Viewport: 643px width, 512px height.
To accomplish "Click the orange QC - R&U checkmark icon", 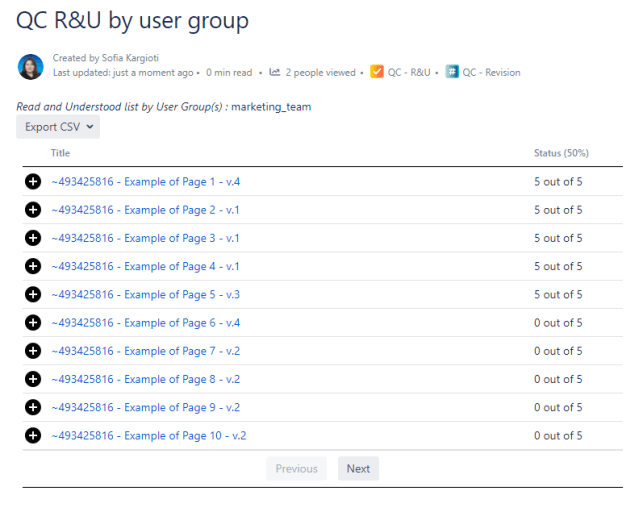I will (377, 72).
